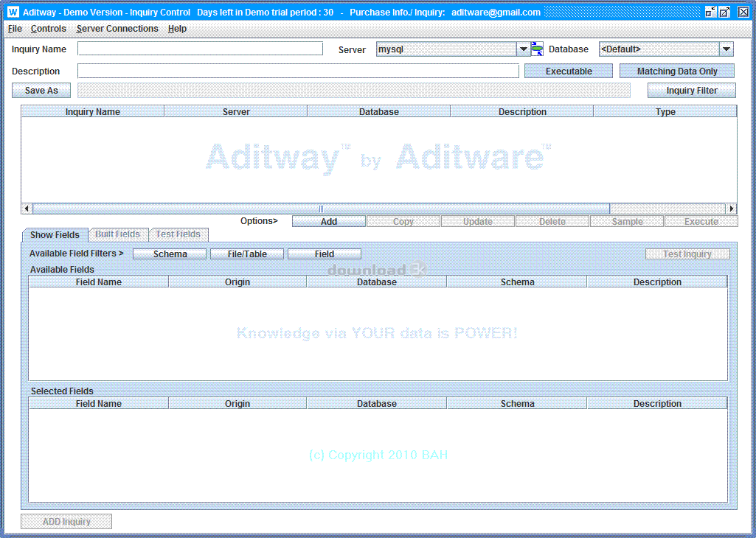Viewport: 756px width, 538px height.
Task: Click the Delete option button
Action: coord(552,222)
